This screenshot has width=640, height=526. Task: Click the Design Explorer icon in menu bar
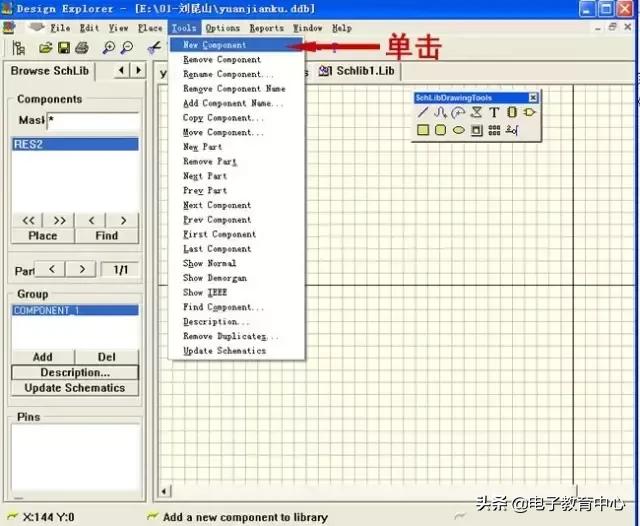[9, 28]
